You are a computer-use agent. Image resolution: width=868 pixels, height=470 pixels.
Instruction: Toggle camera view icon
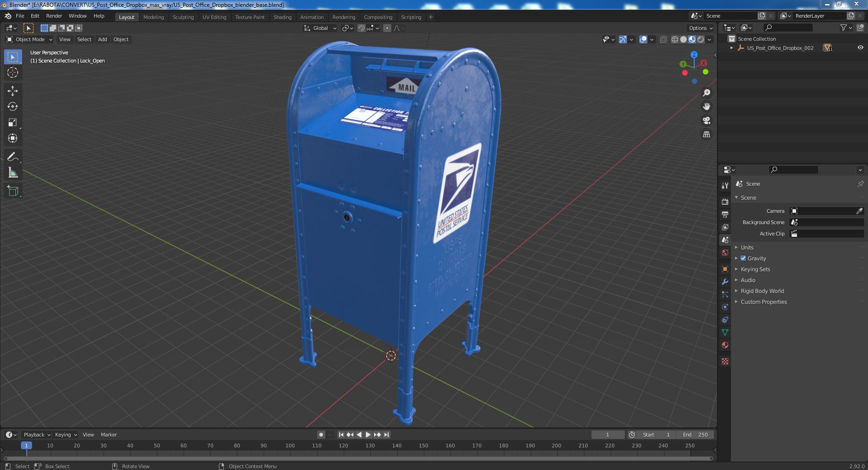pyautogui.click(x=707, y=120)
